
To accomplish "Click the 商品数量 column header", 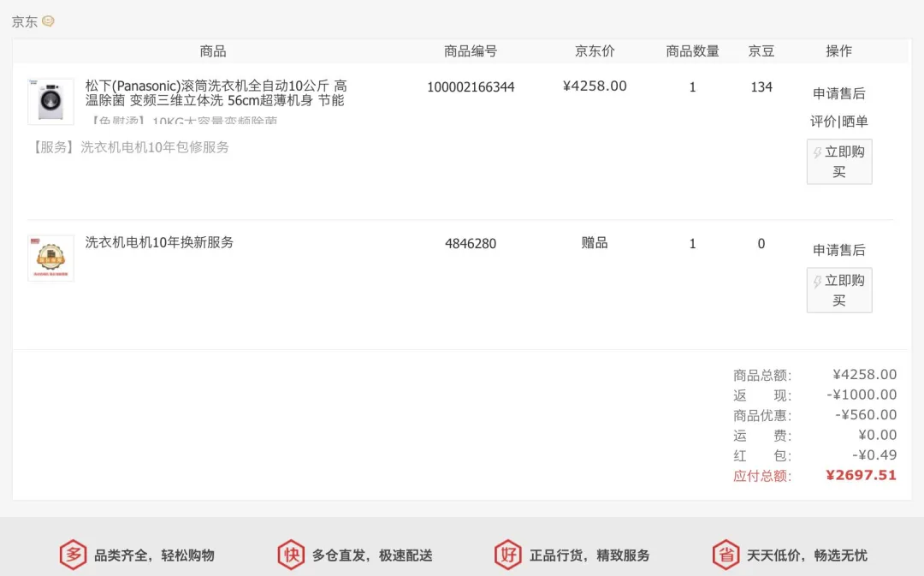I will tap(692, 51).
